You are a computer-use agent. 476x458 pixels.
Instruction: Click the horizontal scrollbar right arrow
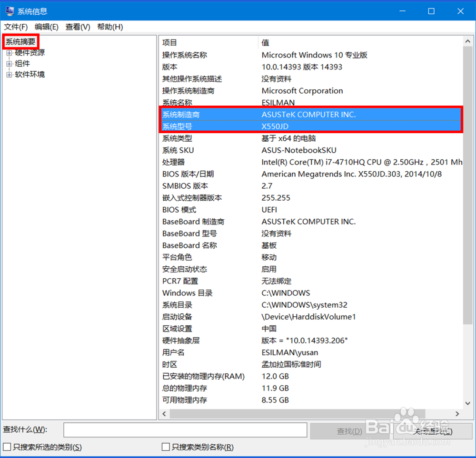tap(457, 414)
